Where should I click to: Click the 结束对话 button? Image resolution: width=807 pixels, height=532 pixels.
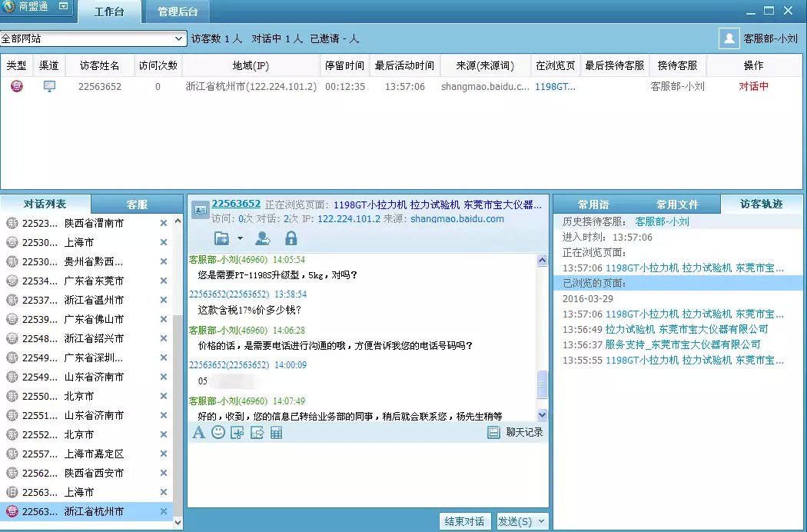click(464, 521)
